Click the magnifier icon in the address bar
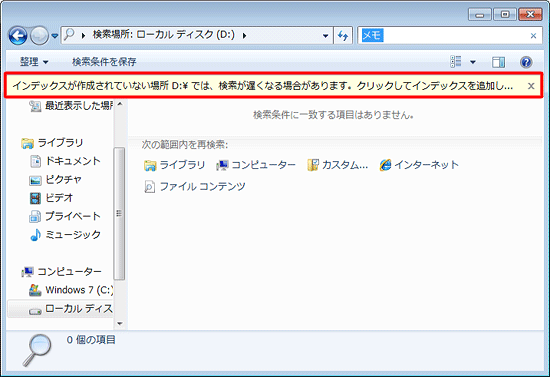The height and width of the screenshot is (377, 550). click(69, 35)
